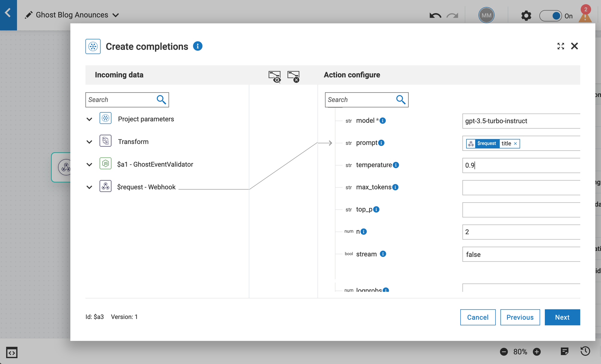
Task: Open the version history clock icon
Action: click(585, 351)
